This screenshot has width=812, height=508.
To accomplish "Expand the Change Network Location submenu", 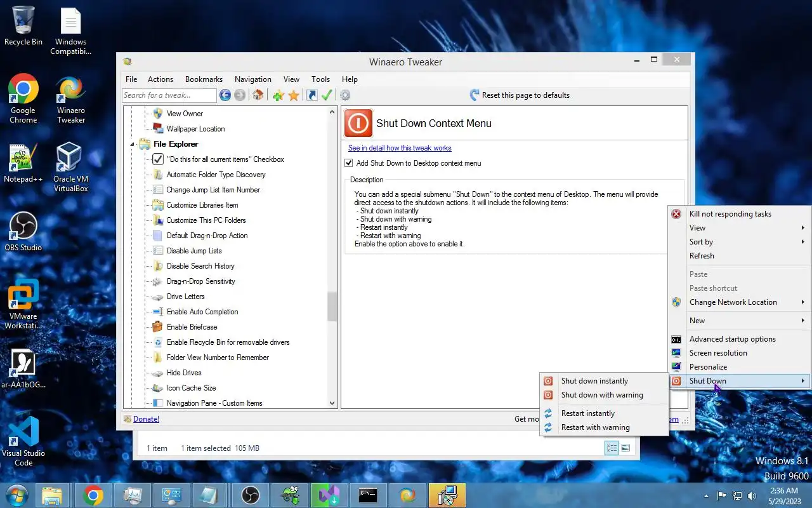I will pos(740,302).
